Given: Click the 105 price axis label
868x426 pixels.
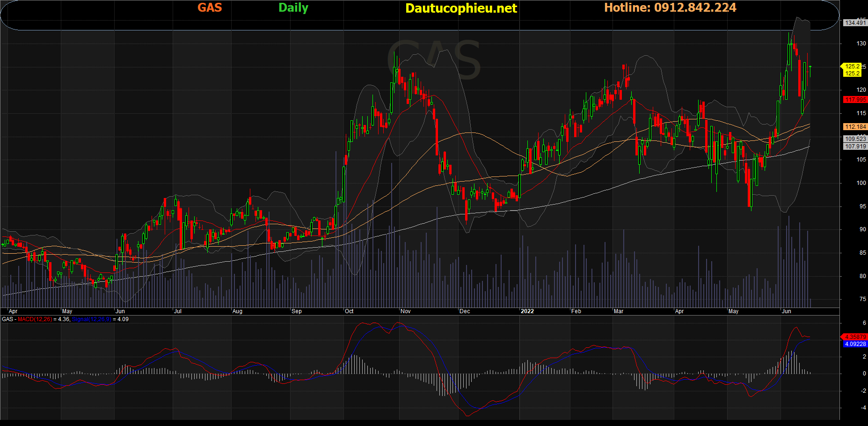Looking at the screenshot, I should pos(861,160).
